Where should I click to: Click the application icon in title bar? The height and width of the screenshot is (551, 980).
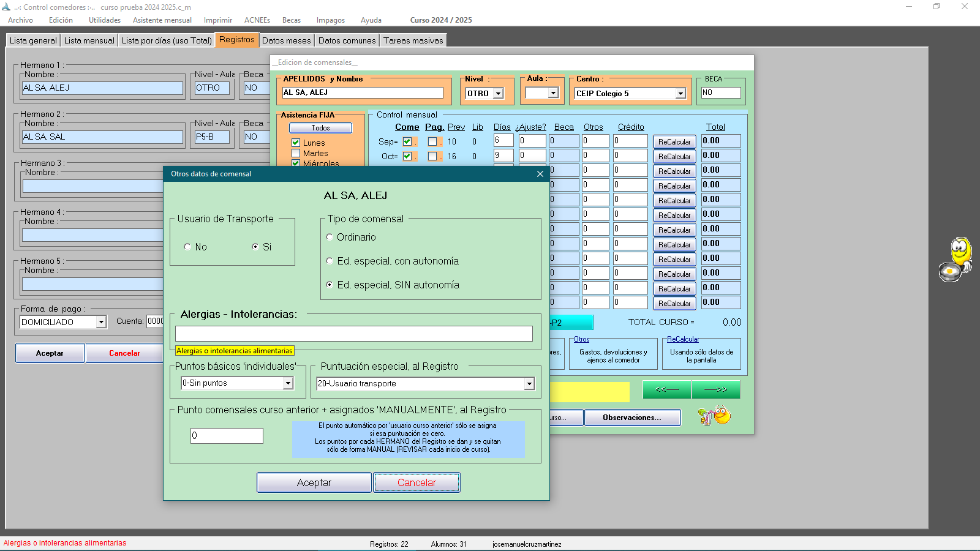point(6,7)
